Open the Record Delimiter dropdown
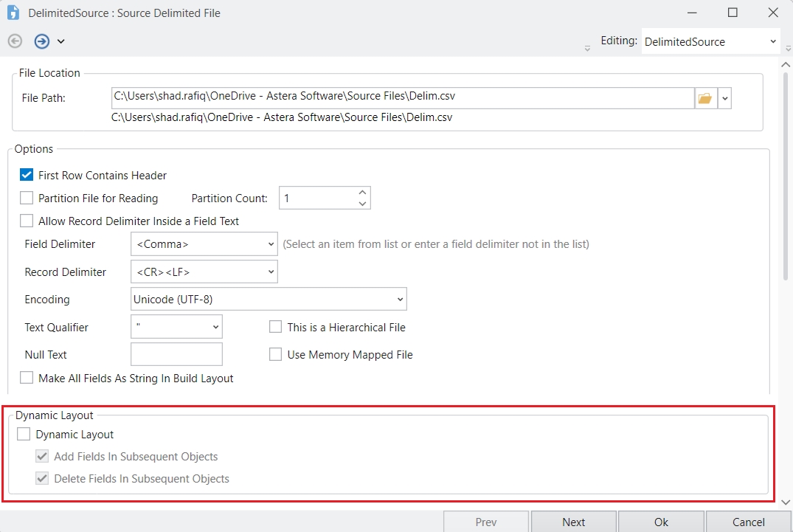The width and height of the screenshot is (793, 532). (204, 272)
